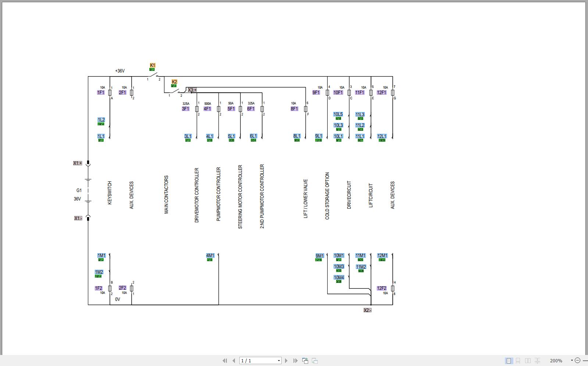The image size is (588, 366).
Task: Select two-page facing view mode
Action: tap(528, 361)
